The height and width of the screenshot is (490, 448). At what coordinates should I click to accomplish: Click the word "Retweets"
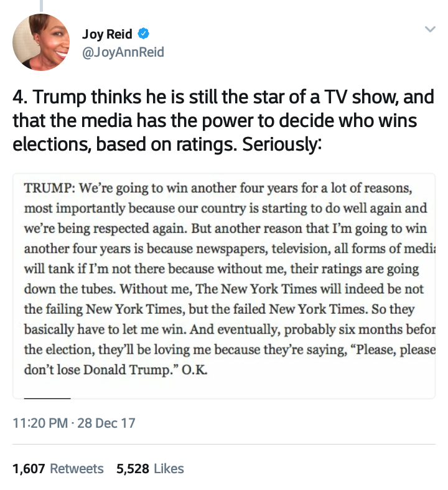77,468
